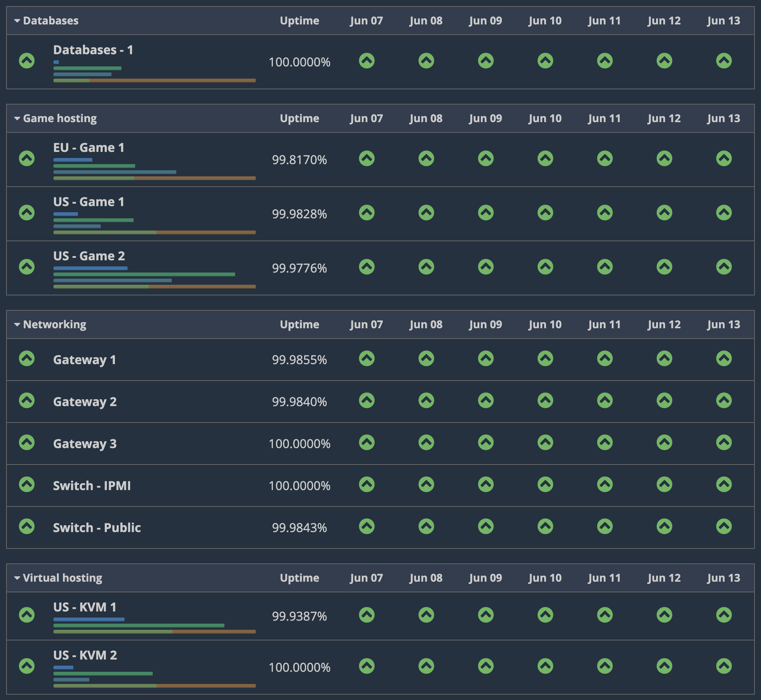This screenshot has width=761, height=700.
Task: Click Gateway 3 Jun 08 status icon
Action: 426,442
